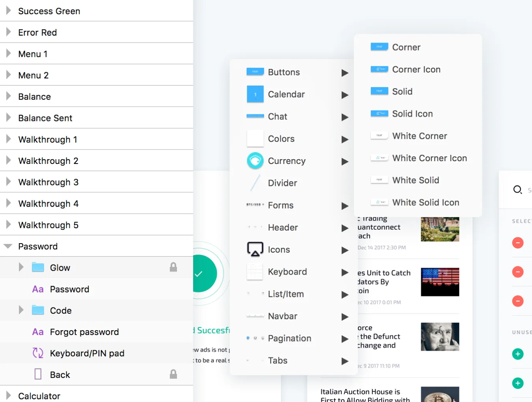The width and height of the screenshot is (532, 402).
Task: Open the Buttons submenu
Action: point(294,72)
